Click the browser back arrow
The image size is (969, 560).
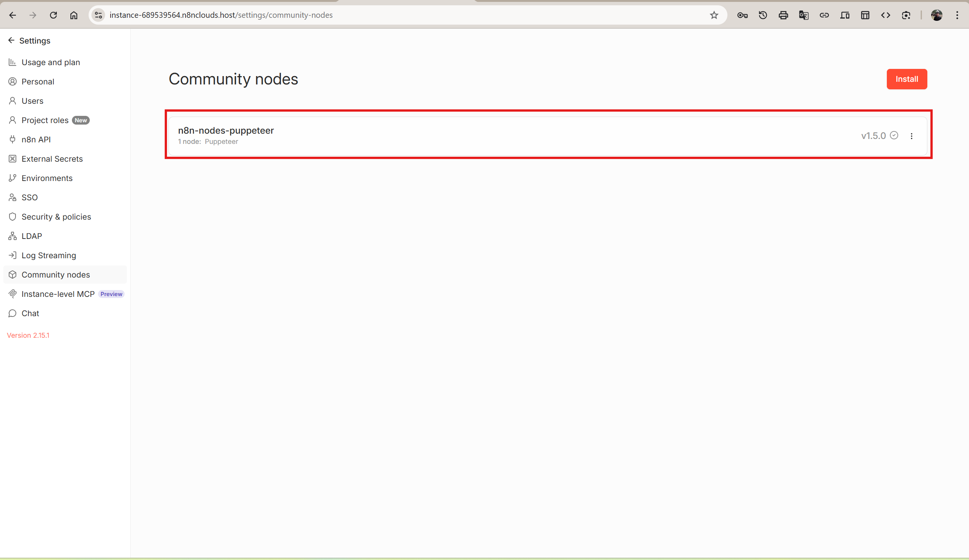click(12, 15)
